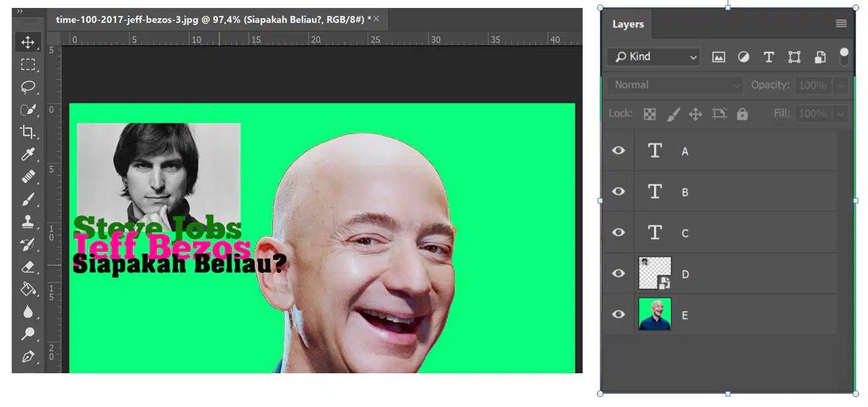868x407 pixels.
Task: Hide layer D visibility eye
Action: pyautogui.click(x=618, y=273)
